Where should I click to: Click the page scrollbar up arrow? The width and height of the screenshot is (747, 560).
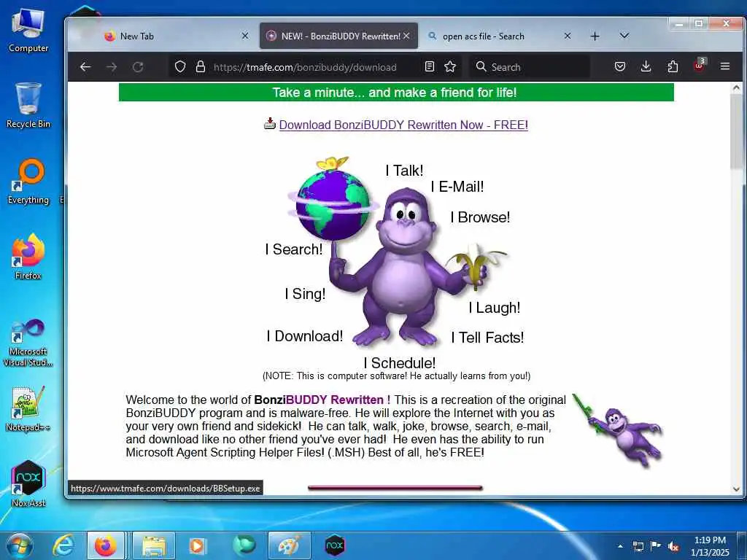(737, 87)
